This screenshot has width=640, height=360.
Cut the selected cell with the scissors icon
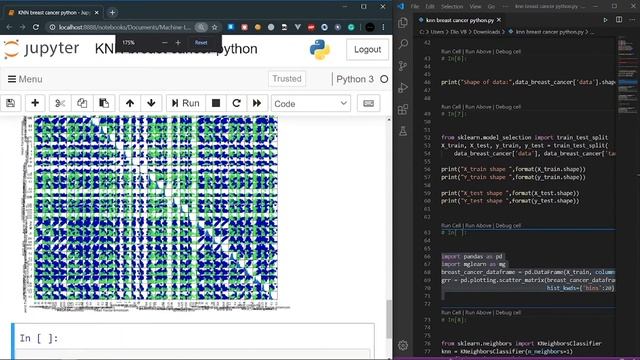60,103
